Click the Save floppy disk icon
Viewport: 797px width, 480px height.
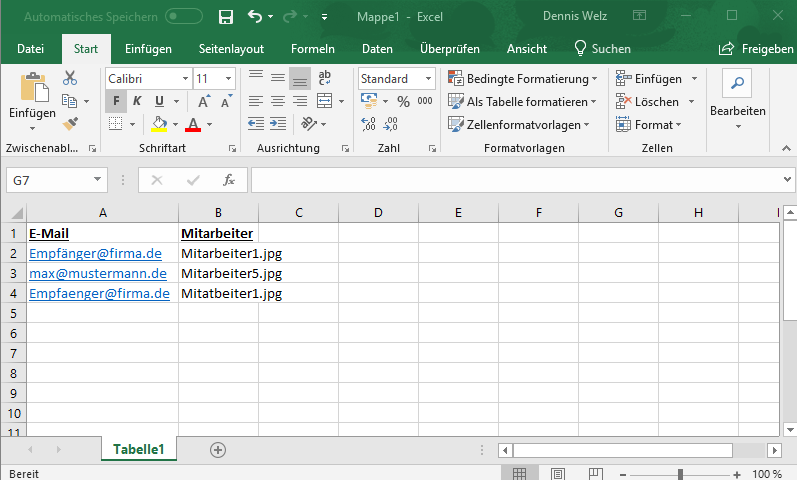225,17
